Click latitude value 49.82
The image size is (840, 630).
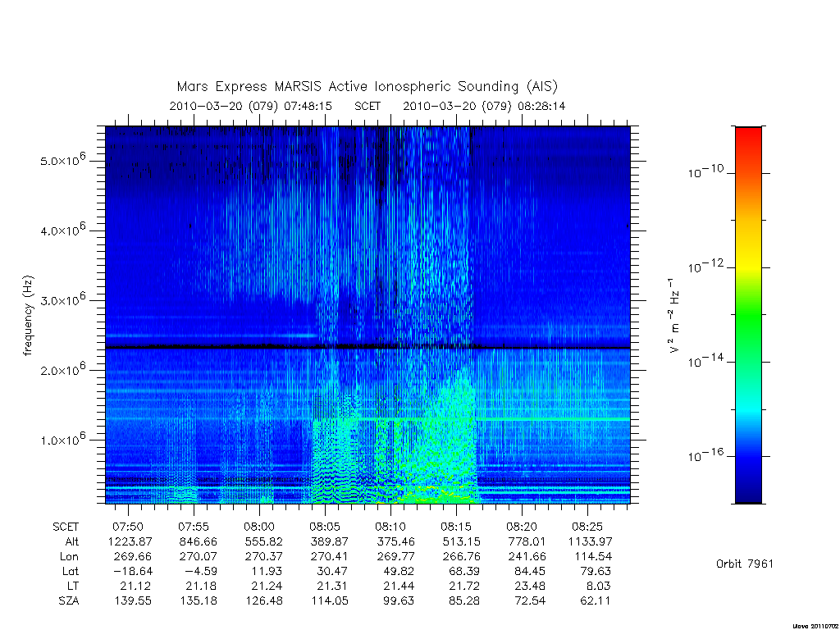coord(399,571)
